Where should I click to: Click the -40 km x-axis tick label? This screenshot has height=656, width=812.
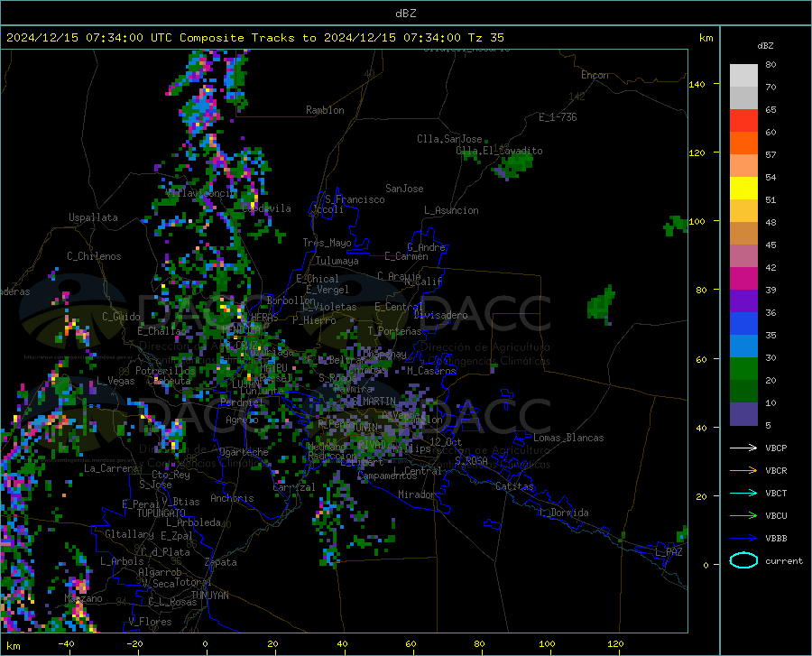[66, 643]
